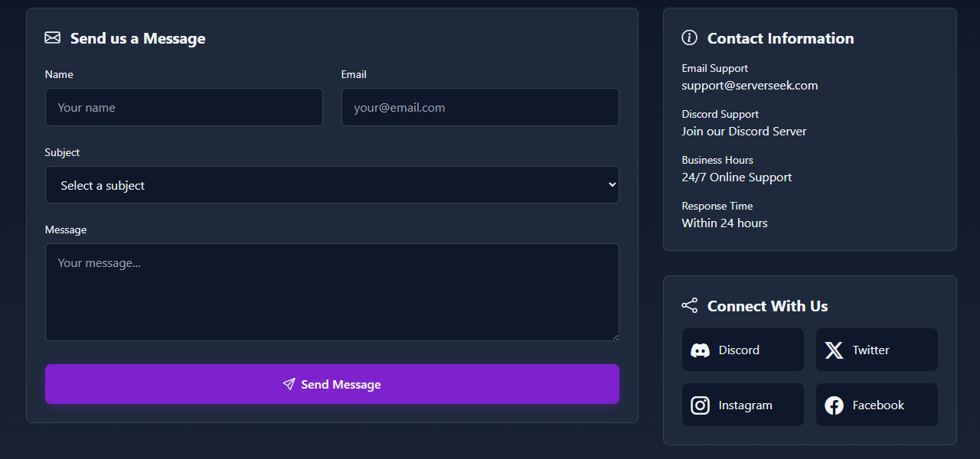
Task: Click the info icon next to Contact Information
Action: click(689, 37)
